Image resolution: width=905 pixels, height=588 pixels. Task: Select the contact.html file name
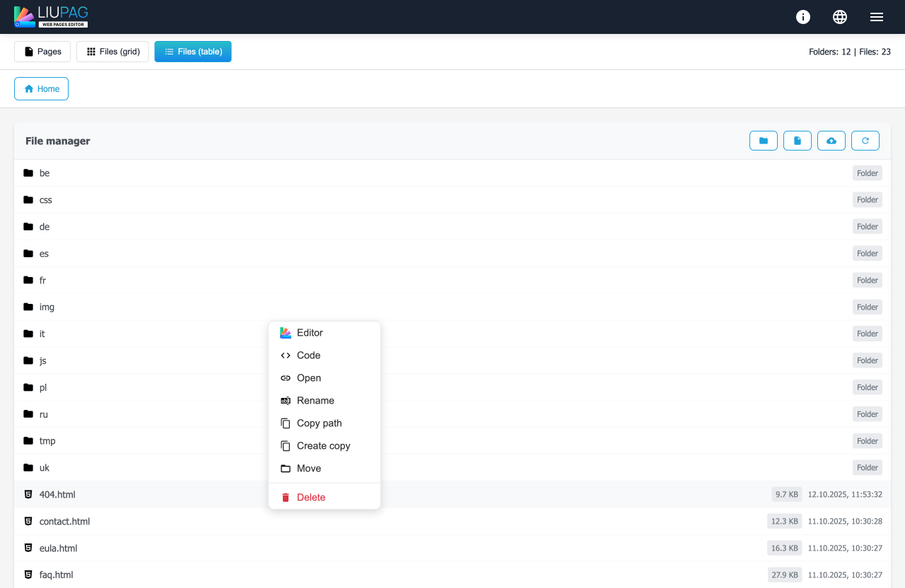[x=64, y=522]
